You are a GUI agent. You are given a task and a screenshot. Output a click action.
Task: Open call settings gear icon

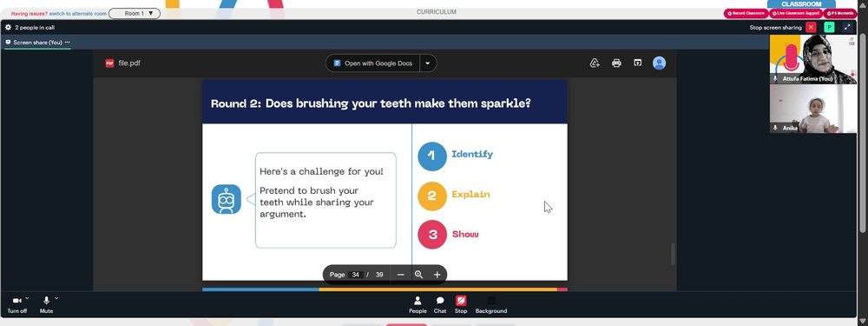(x=8, y=27)
